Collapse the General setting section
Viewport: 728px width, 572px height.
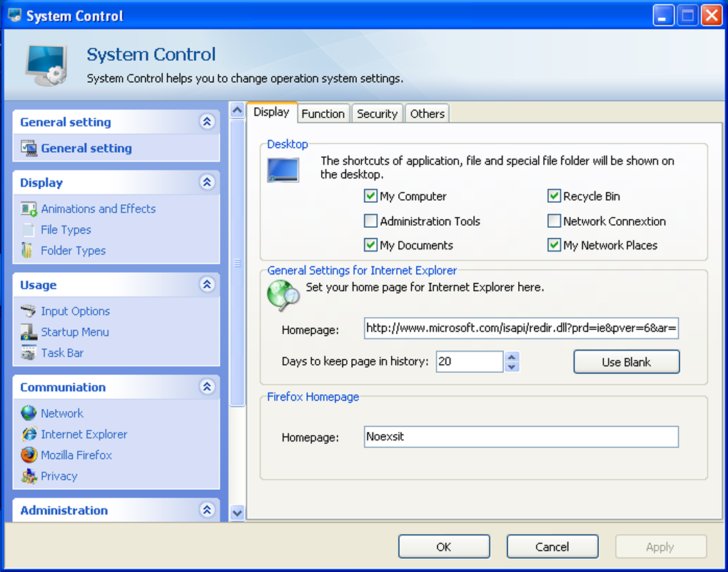[x=207, y=122]
